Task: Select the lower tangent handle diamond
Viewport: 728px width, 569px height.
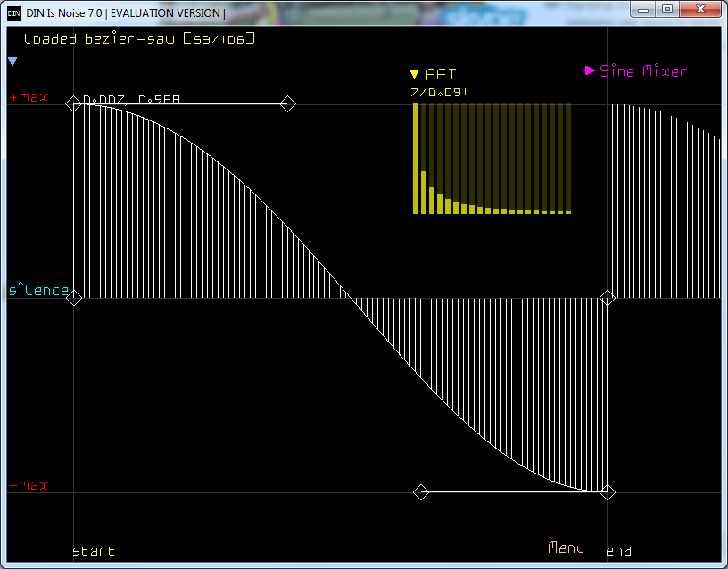Action: [x=421, y=492]
